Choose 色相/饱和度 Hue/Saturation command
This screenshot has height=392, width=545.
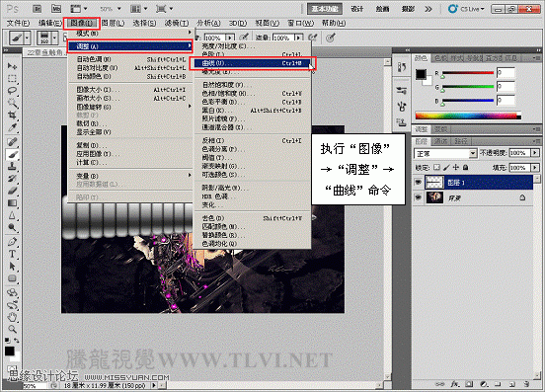point(253,94)
